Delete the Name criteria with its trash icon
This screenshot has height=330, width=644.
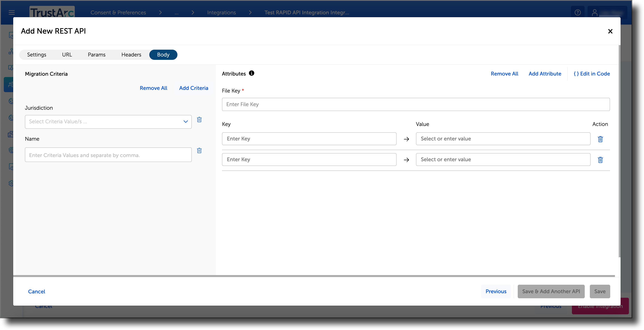[x=199, y=150]
